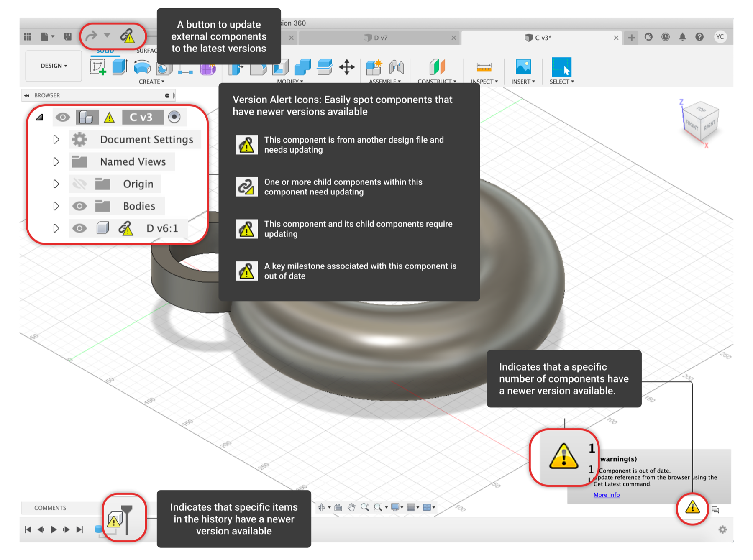Open the YC profile button

click(x=720, y=37)
